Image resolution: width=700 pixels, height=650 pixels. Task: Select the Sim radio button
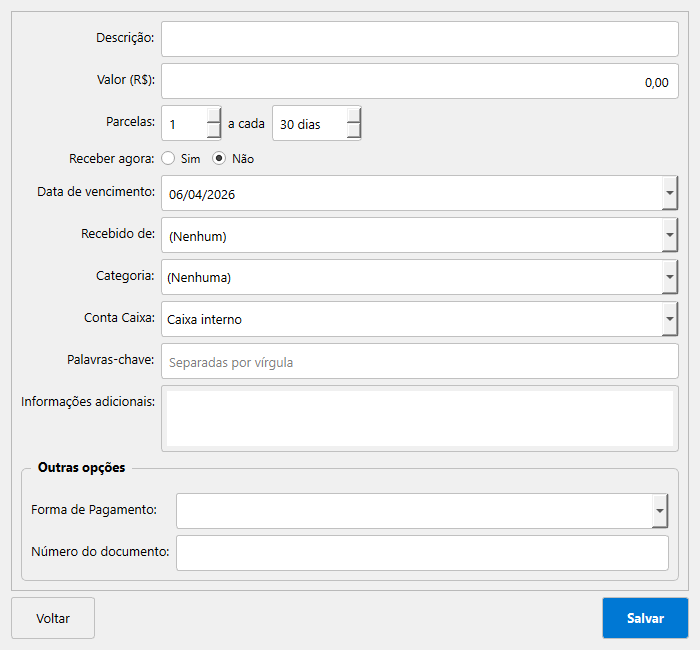click(168, 158)
